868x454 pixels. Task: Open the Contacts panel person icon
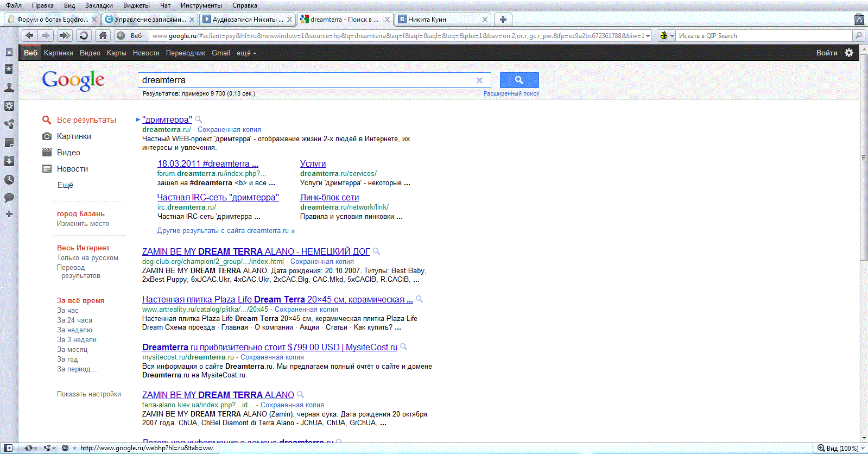click(x=9, y=87)
